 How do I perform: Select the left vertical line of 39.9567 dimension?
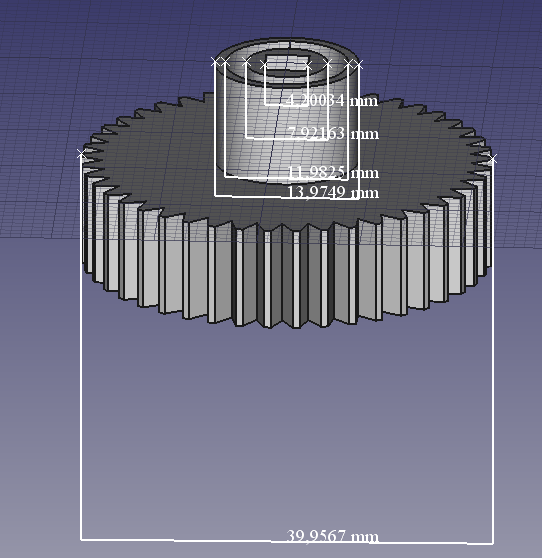point(81,347)
